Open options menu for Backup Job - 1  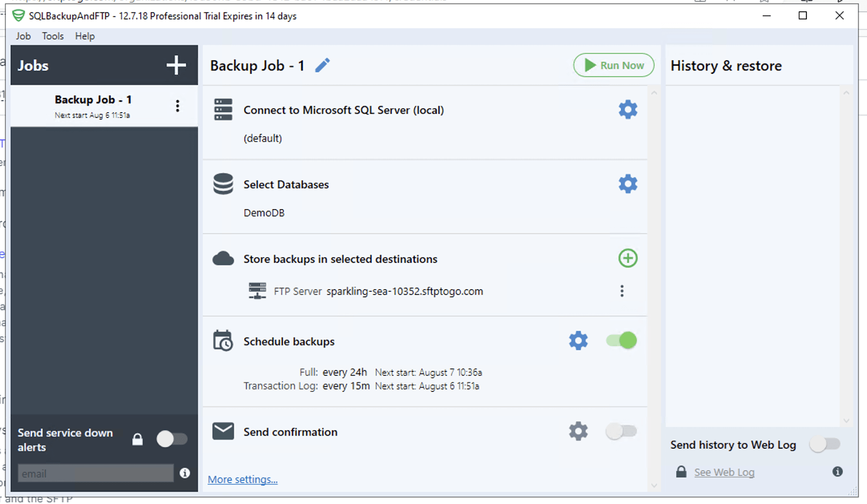pyautogui.click(x=177, y=106)
